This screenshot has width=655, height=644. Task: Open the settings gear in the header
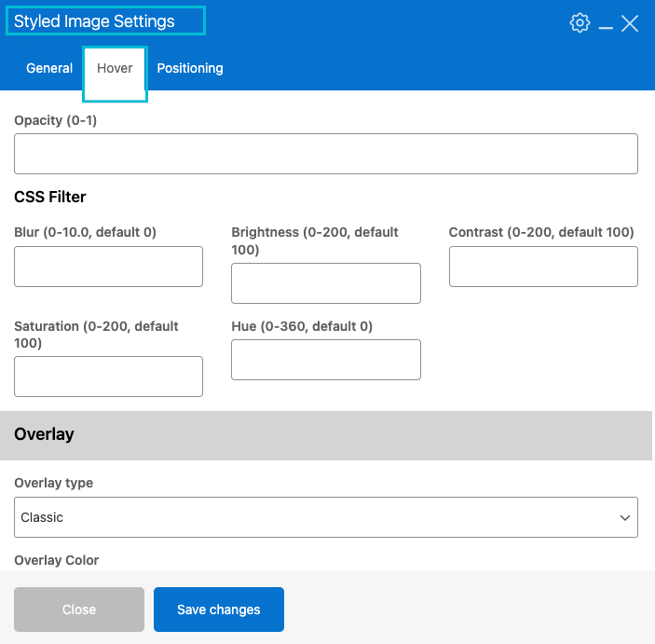(x=580, y=23)
